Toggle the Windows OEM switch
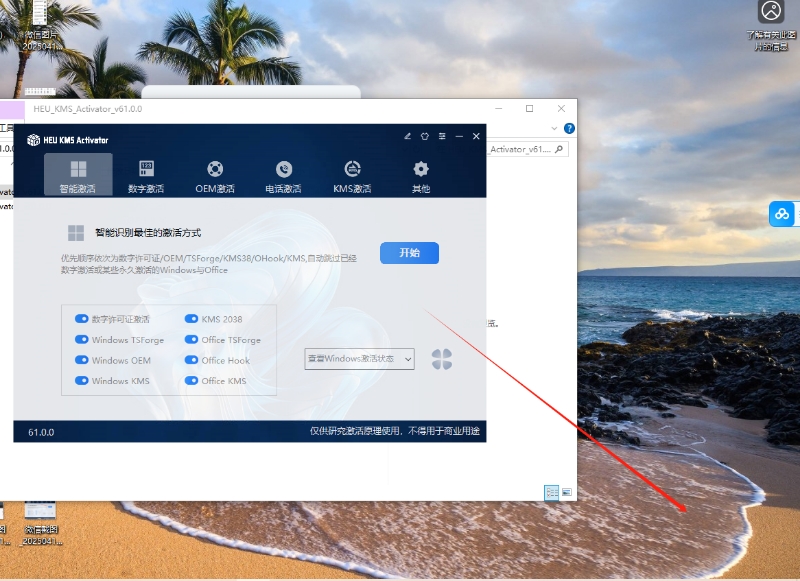The width and height of the screenshot is (800, 581). (x=82, y=360)
